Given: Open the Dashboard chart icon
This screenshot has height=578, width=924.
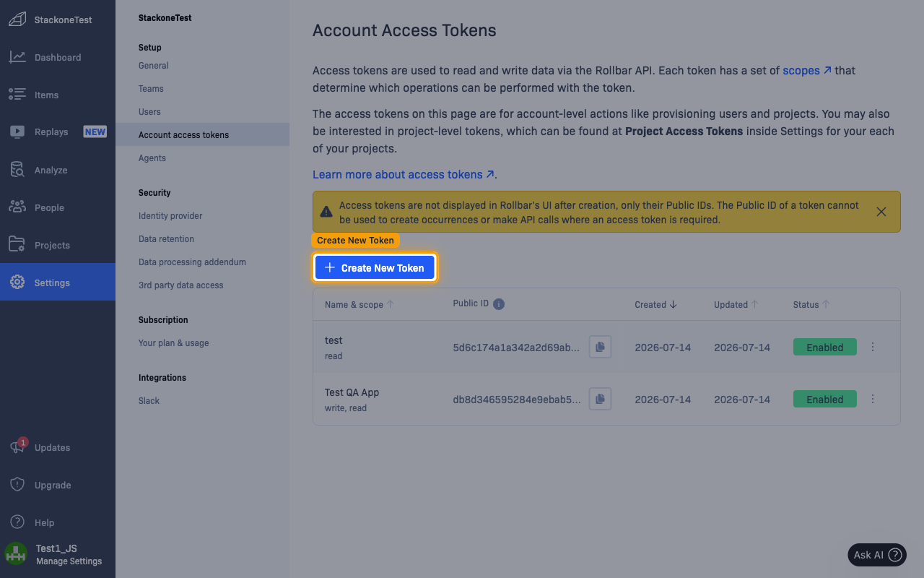Looking at the screenshot, I should coord(17,57).
